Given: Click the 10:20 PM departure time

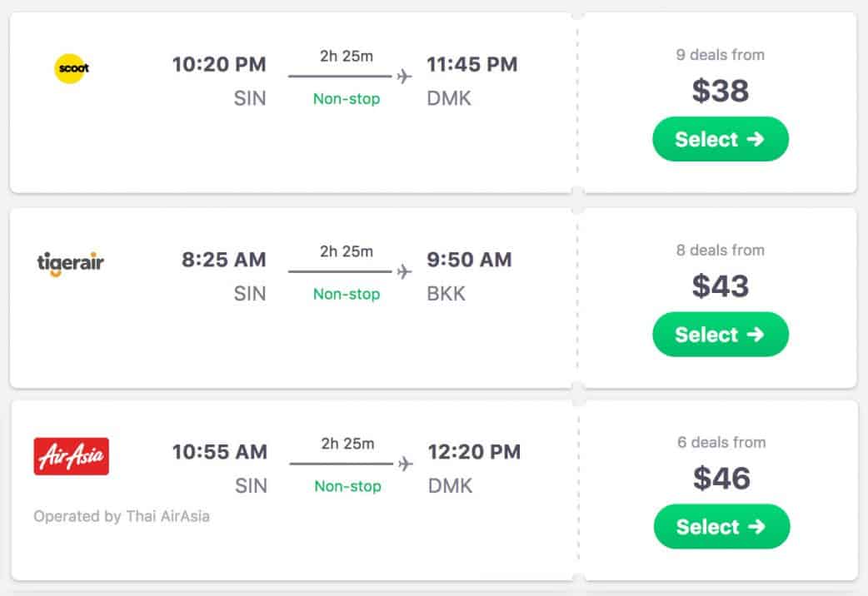Looking at the screenshot, I should pos(219,64).
